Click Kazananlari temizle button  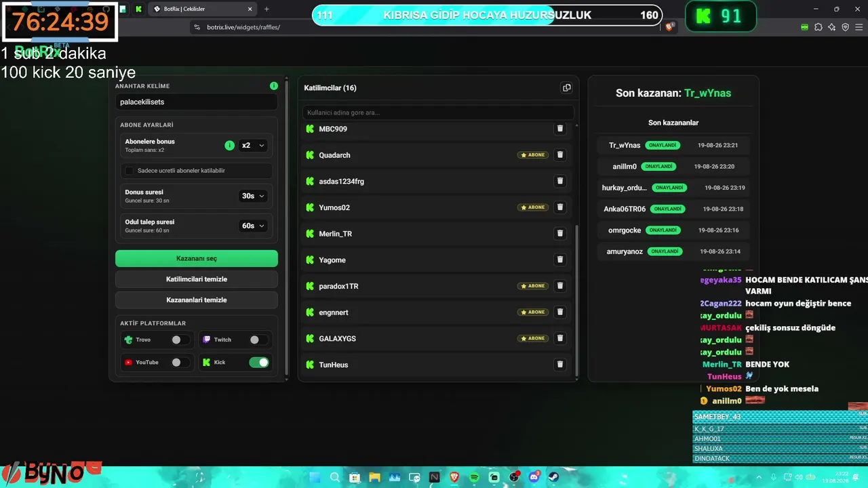[197, 300]
